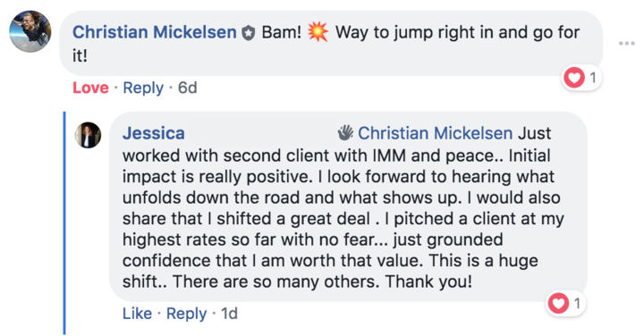Open Christian Mickelsen's skydiving profile picture
This screenshot has width=644, height=336.
(x=30, y=31)
